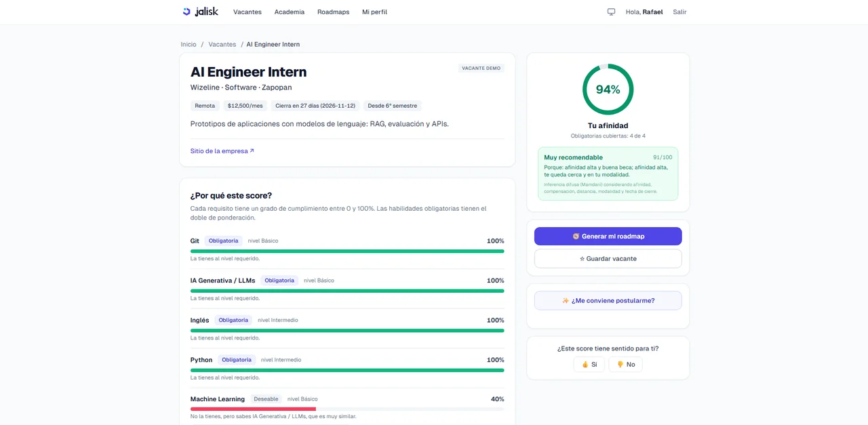Go to Inicio in the breadcrumb

[189, 45]
